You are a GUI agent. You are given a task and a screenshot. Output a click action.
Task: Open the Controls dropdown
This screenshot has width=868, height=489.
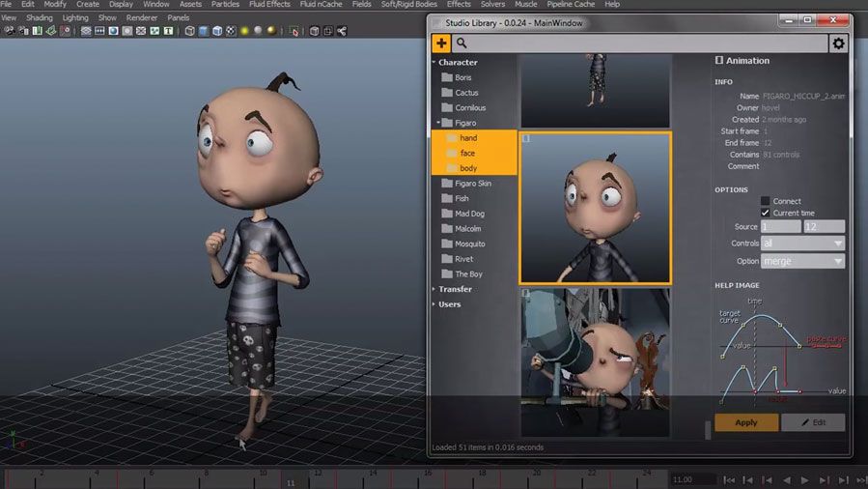[x=803, y=244]
